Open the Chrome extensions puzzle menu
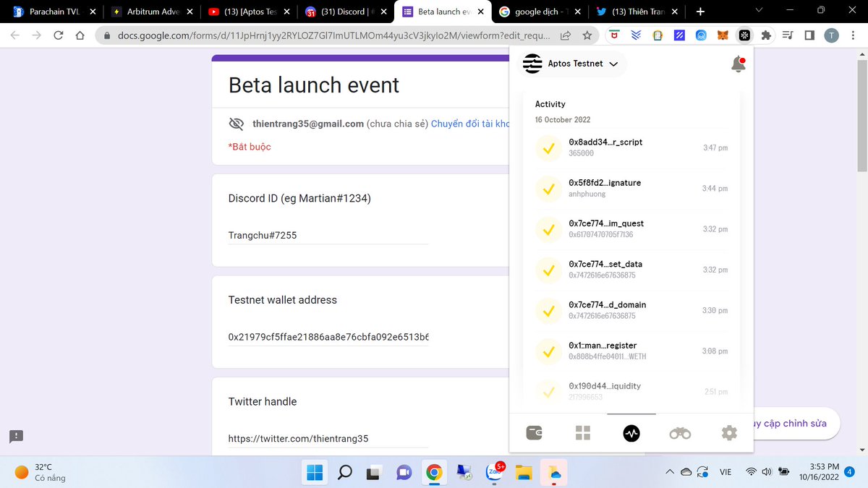The width and height of the screenshot is (868, 488). point(767,35)
